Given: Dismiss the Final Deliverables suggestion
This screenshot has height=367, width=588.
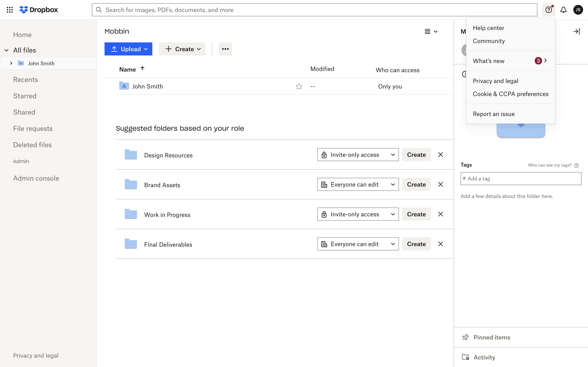Looking at the screenshot, I should pos(440,244).
